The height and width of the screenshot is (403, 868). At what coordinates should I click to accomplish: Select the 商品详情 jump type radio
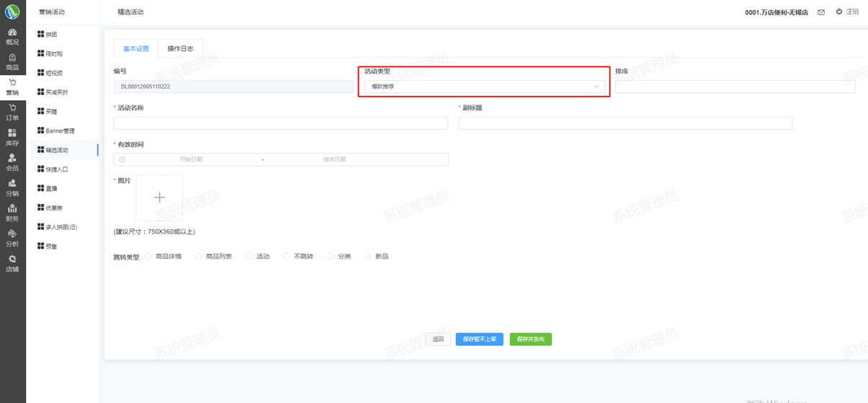pyautogui.click(x=148, y=256)
